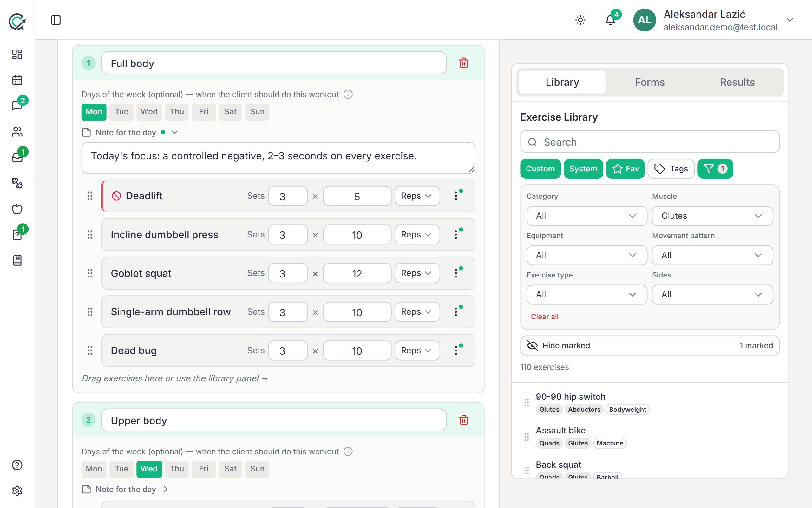Screen dimensions: 812x508
Task: Toggle Fri for Full body workout
Action: (203, 112)
